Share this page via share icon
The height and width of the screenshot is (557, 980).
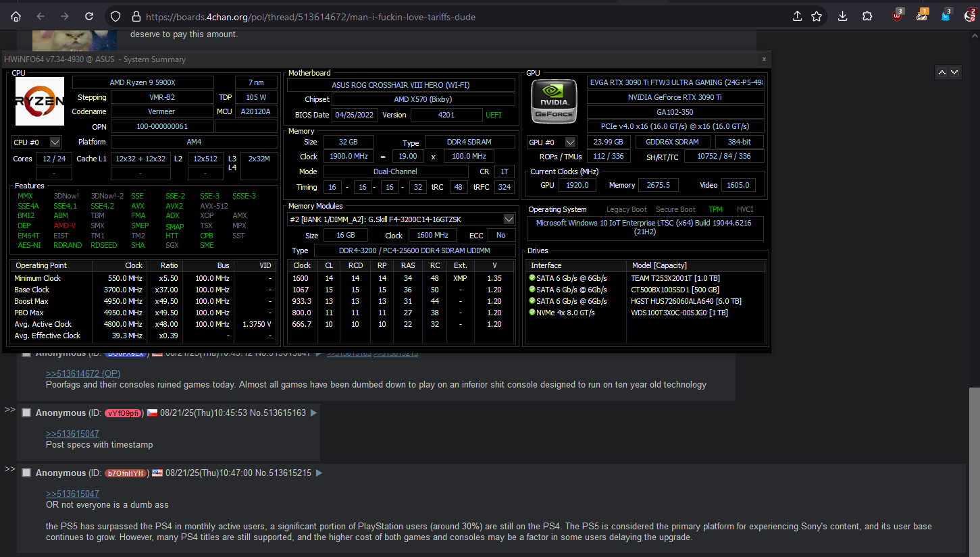pos(797,16)
